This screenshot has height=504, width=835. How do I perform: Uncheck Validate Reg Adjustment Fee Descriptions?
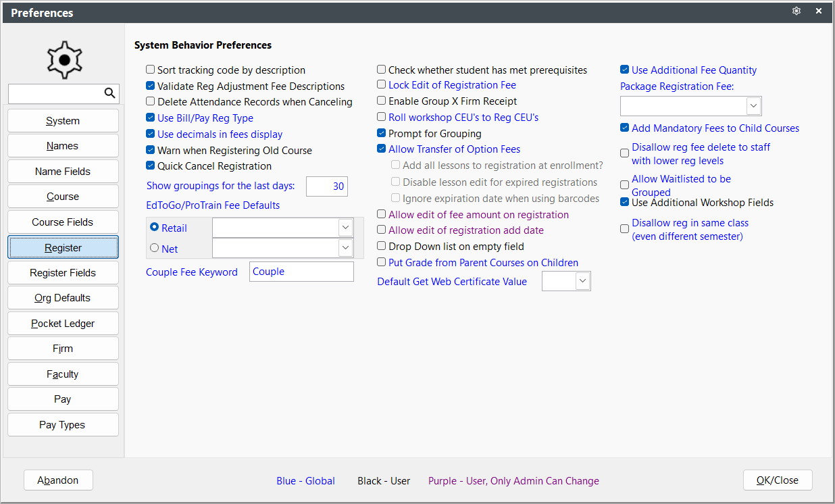pos(151,86)
